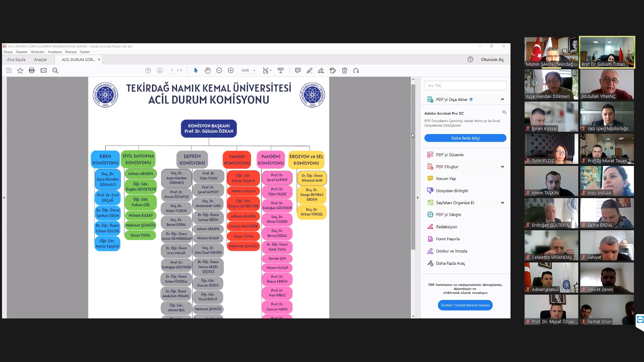Open the zoom percentage dropdown

(254, 70)
